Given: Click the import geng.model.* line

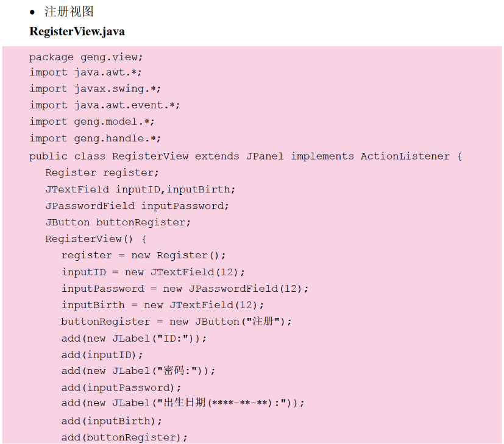Looking at the screenshot, I should tap(92, 122).
